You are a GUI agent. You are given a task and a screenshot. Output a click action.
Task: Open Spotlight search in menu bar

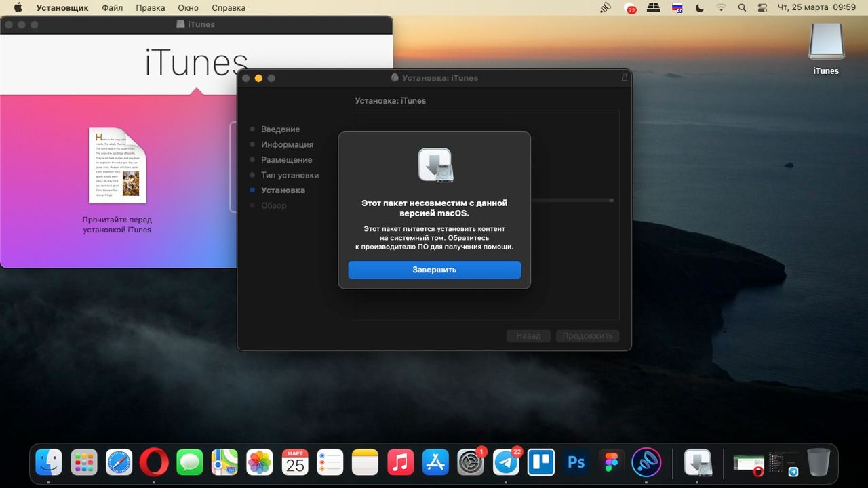[x=742, y=8]
